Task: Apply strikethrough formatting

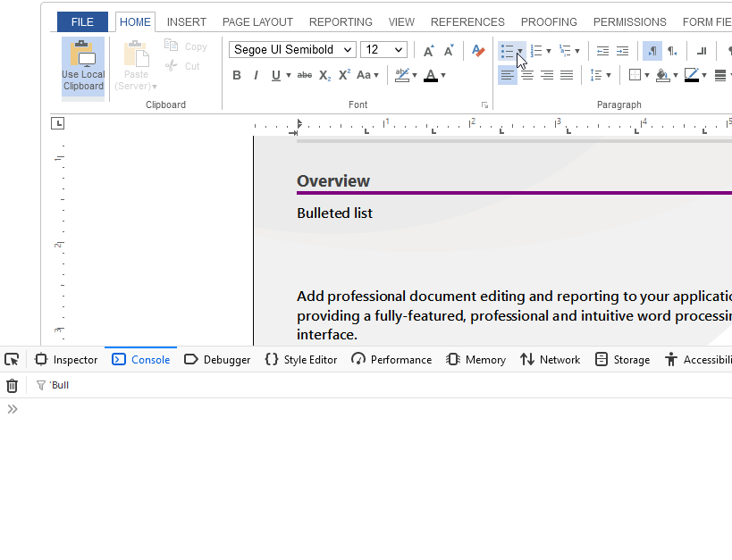Action: pos(305,76)
